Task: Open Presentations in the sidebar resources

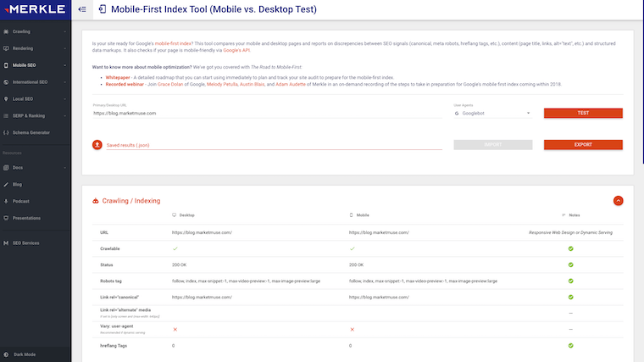Action: (x=26, y=218)
